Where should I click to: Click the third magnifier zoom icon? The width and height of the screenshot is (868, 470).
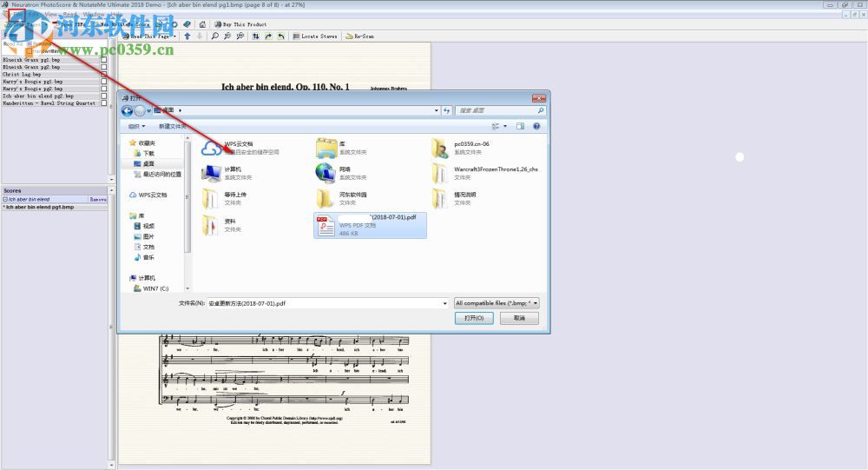pyautogui.click(x=240, y=36)
